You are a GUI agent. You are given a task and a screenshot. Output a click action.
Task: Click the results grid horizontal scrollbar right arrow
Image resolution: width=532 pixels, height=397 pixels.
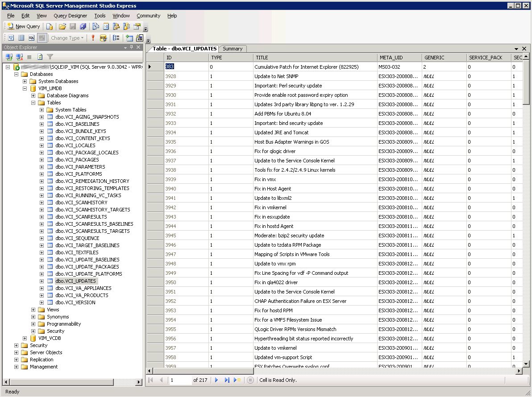(519, 371)
